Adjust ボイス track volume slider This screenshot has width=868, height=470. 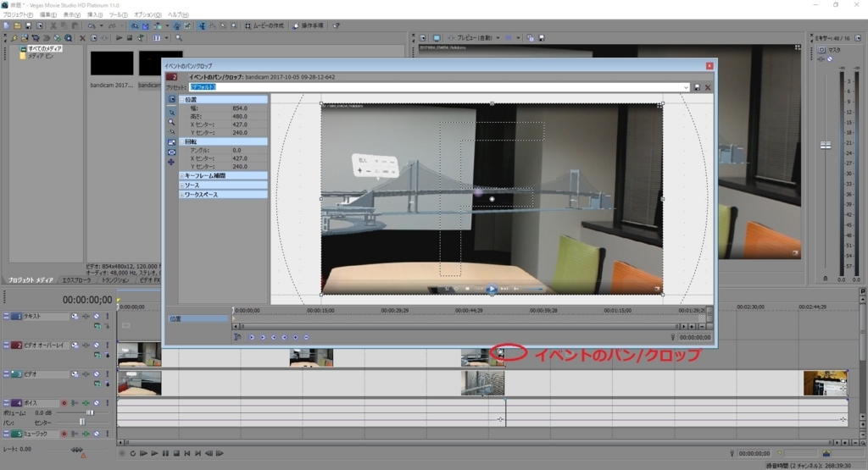click(x=89, y=413)
